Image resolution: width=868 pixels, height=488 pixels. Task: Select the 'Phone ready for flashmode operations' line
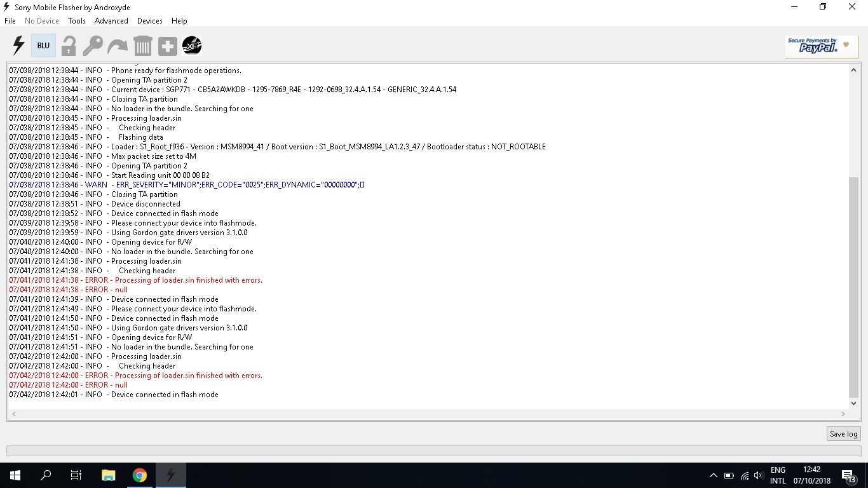pyautogui.click(x=125, y=71)
